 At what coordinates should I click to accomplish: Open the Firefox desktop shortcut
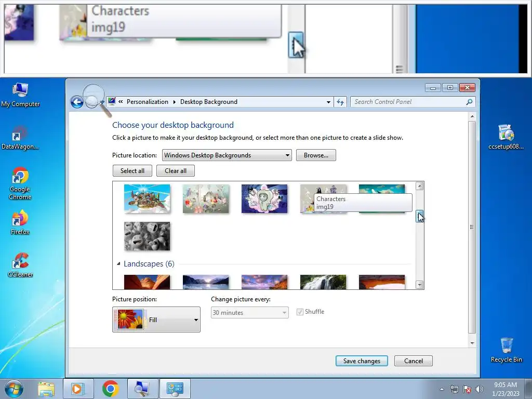click(20, 222)
